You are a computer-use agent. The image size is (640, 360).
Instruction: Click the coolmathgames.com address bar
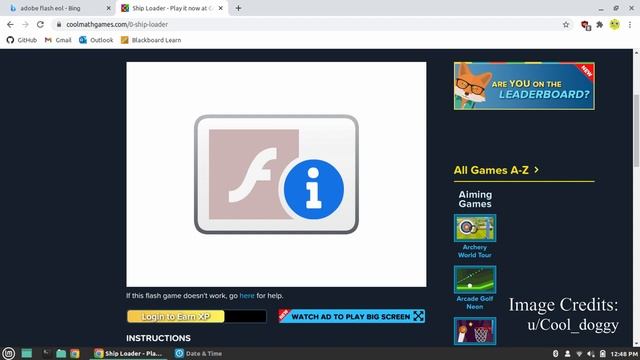tap(310, 24)
